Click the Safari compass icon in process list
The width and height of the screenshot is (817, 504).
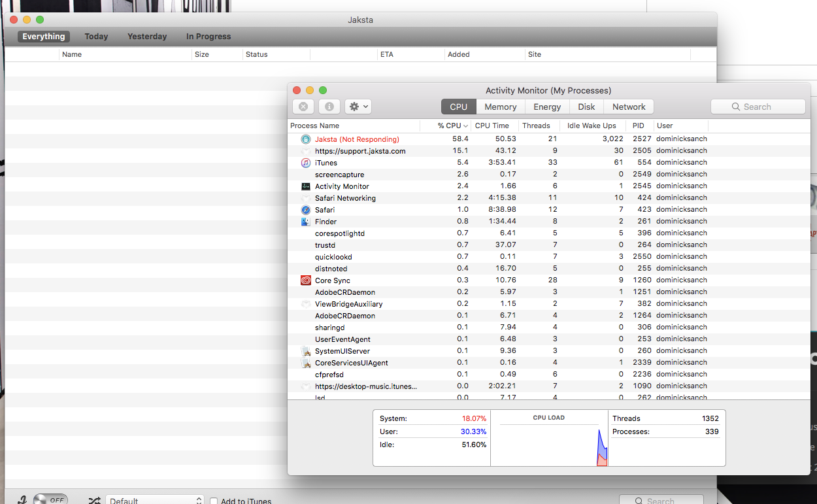[305, 210]
